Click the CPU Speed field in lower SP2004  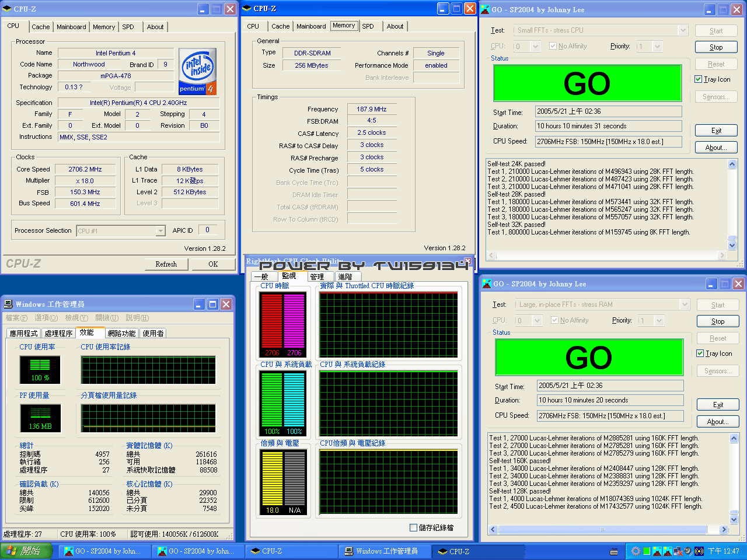[x=610, y=416]
